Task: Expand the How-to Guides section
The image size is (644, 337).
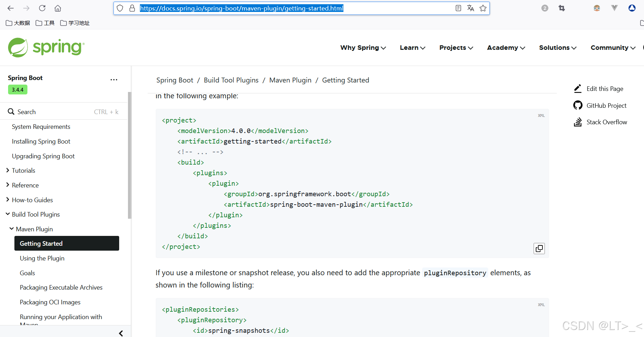Action: click(7, 199)
